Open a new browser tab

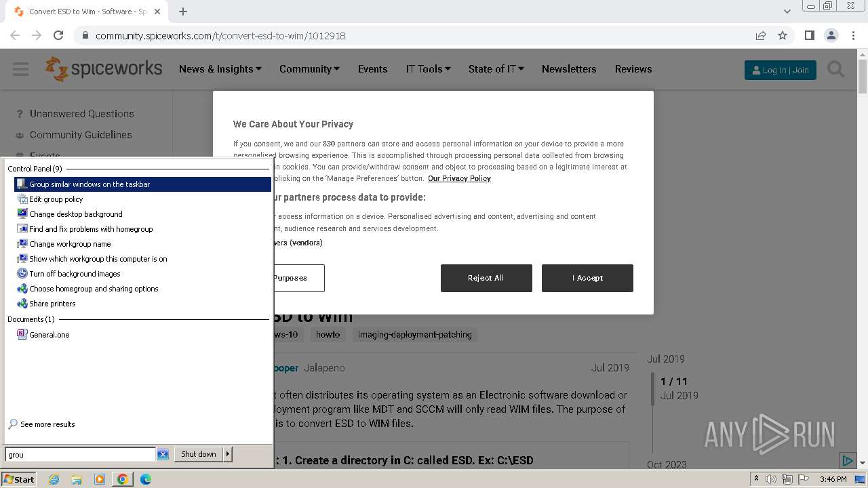tap(183, 12)
